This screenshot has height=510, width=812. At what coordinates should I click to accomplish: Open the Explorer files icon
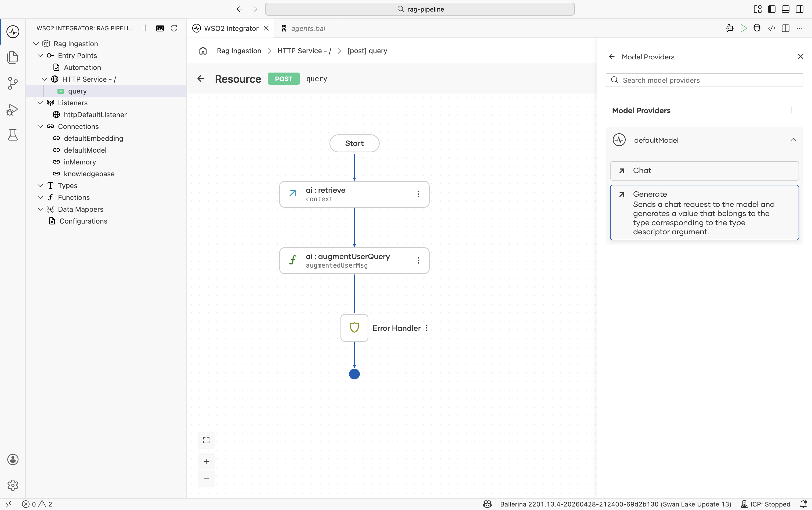(x=13, y=57)
